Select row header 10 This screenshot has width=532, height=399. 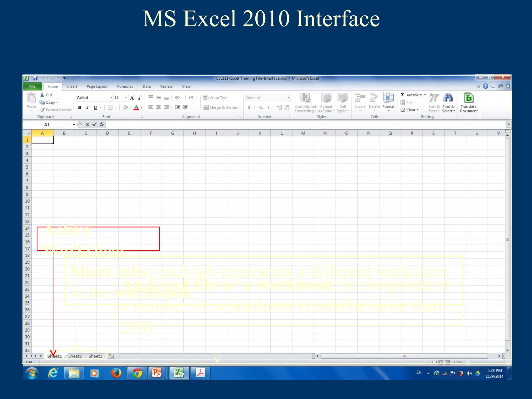(x=27, y=201)
